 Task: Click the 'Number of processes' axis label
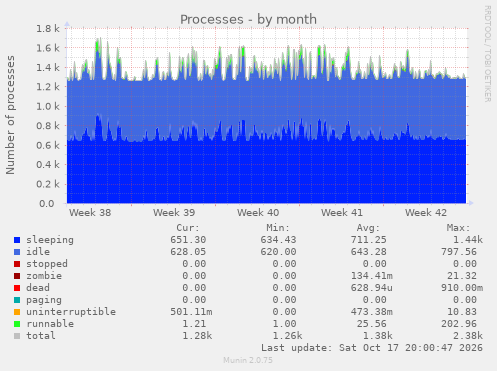coord(10,115)
